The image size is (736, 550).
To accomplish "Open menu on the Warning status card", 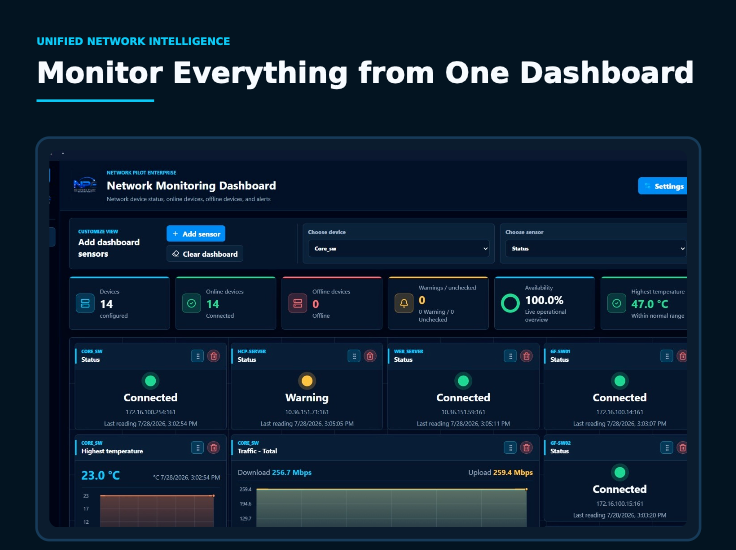I will pyautogui.click(x=354, y=356).
